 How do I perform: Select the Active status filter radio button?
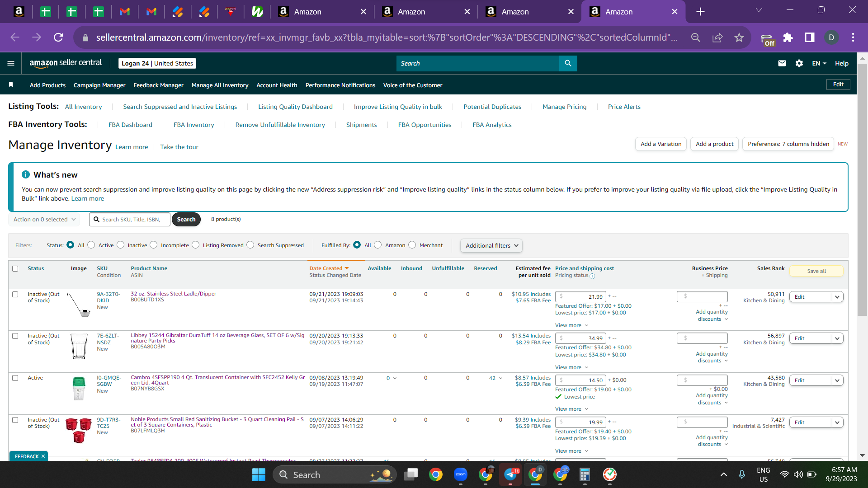(91, 245)
